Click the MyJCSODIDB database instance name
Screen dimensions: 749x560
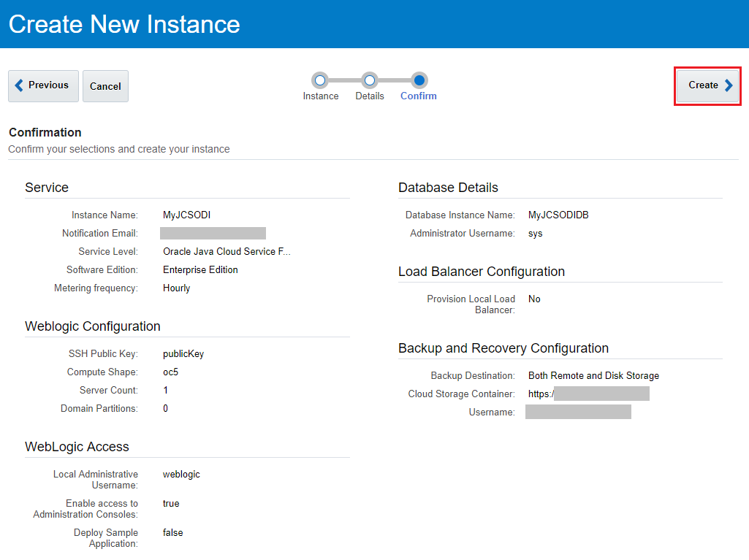point(558,215)
